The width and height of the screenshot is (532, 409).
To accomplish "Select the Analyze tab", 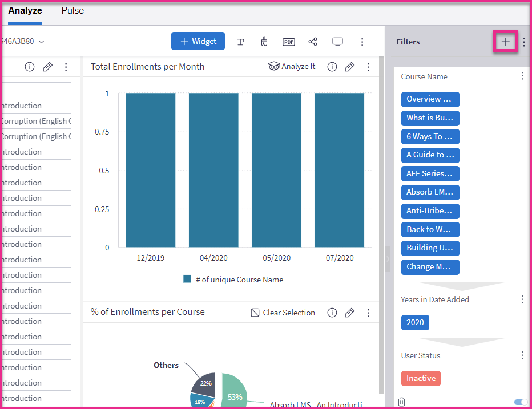I will (25, 11).
